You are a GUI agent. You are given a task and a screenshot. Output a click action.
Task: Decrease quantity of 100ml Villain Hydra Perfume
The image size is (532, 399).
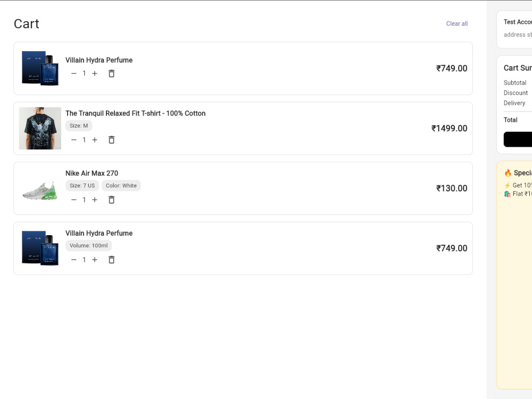pos(73,260)
